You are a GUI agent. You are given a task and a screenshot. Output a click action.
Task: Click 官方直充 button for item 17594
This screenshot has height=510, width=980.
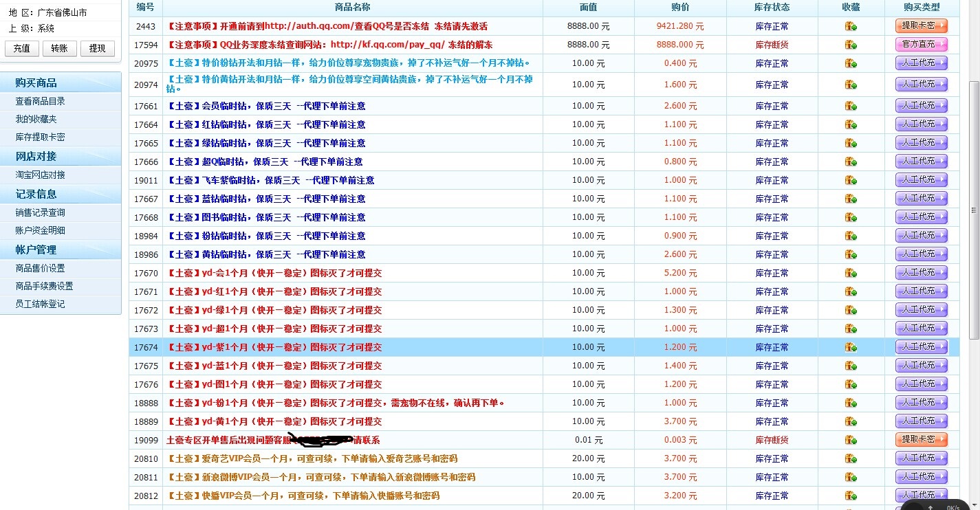point(922,44)
